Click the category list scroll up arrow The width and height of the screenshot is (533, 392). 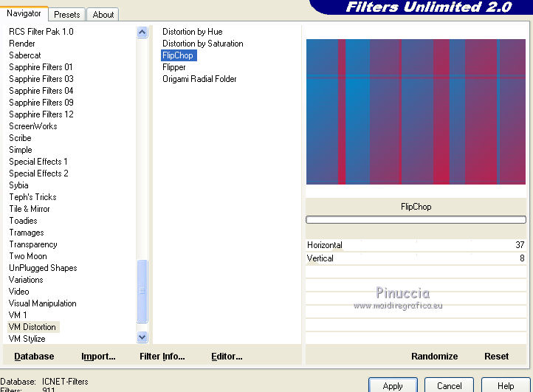(x=142, y=32)
